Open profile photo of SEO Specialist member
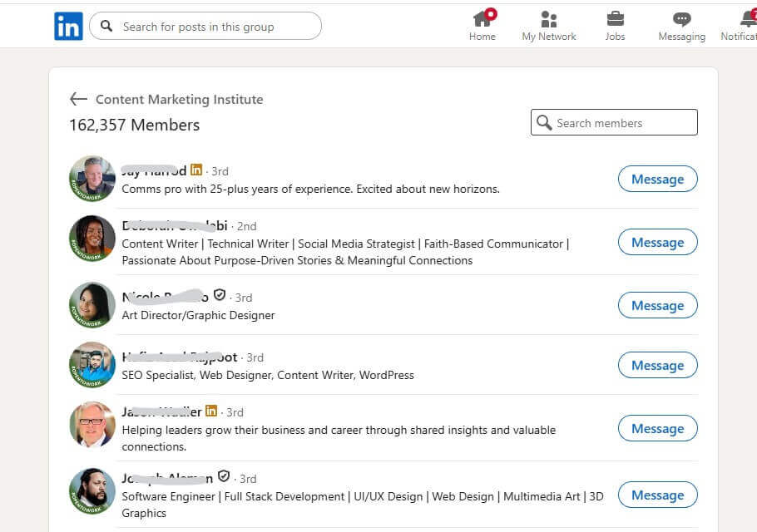 pyautogui.click(x=92, y=365)
